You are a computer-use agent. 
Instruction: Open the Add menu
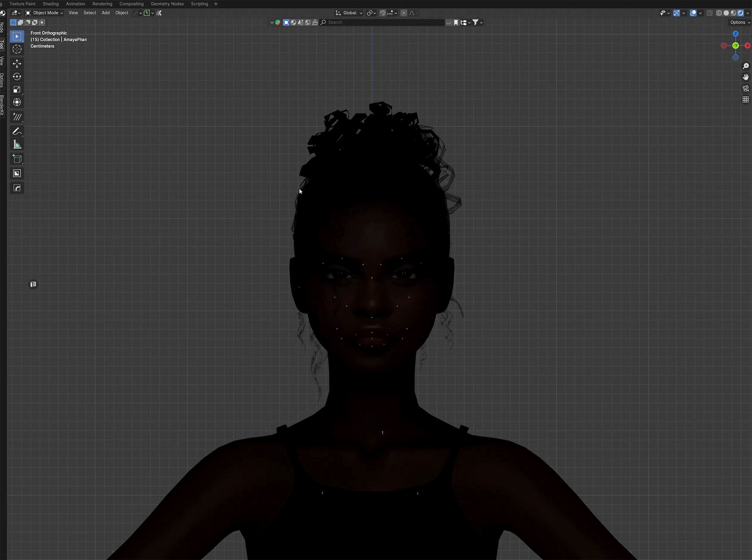(x=106, y=13)
